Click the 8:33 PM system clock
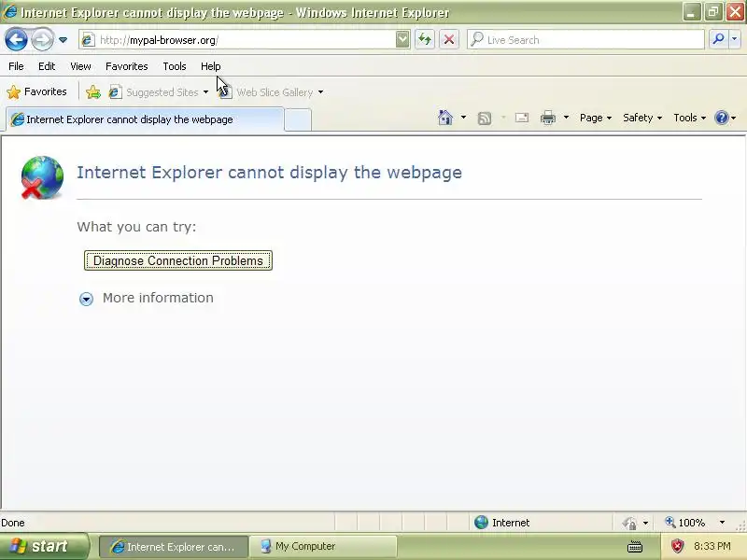The image size is (747, 560). (x=712, y=546)
